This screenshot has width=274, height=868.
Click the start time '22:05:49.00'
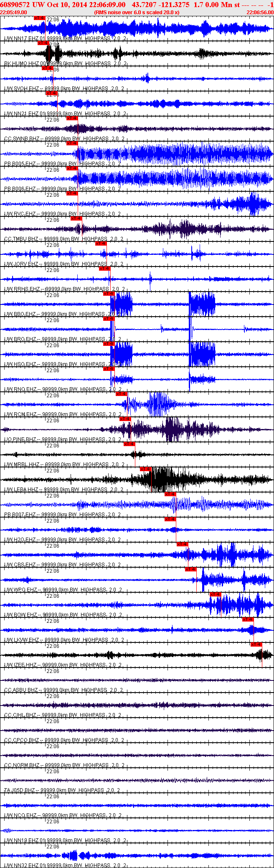(14, 13)
